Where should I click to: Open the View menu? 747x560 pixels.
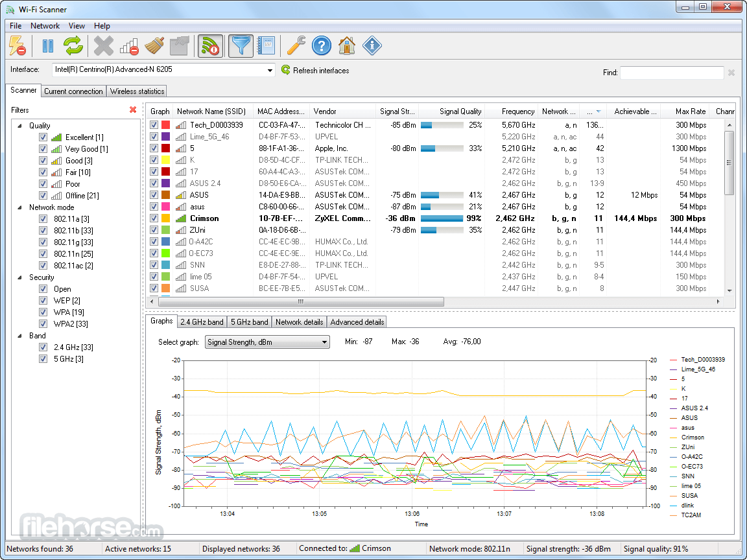click(77, 26)
